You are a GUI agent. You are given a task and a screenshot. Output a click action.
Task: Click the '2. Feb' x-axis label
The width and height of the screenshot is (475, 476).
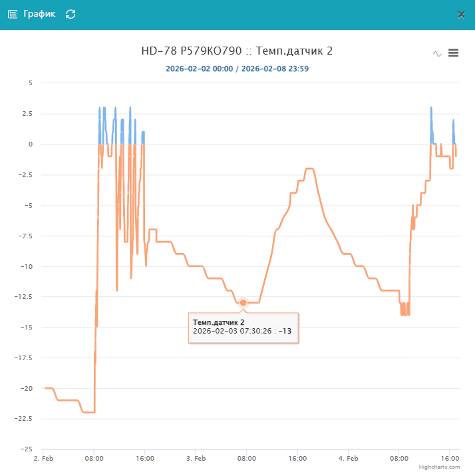pyautogui.click(x=43, y=458)
